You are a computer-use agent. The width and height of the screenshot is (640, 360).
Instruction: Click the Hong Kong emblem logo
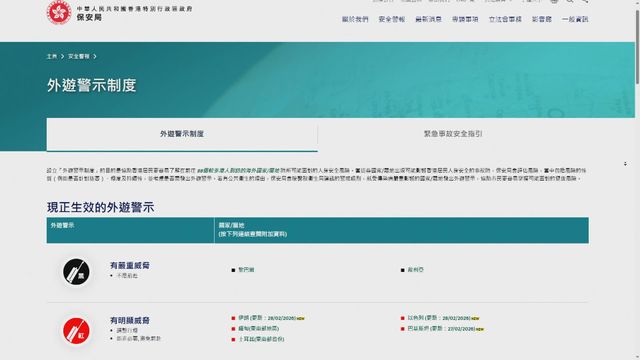pyautogui.click(x=59, y=12)
